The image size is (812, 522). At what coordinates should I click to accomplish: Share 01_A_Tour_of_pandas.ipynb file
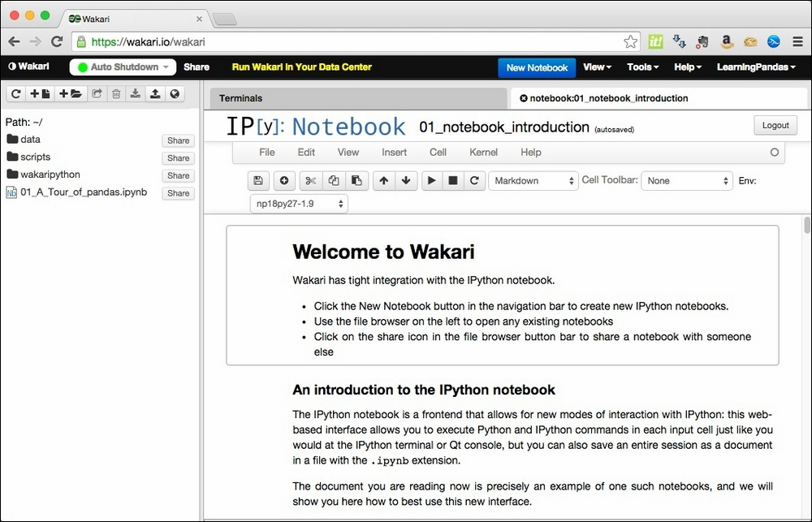pos(178,193)
